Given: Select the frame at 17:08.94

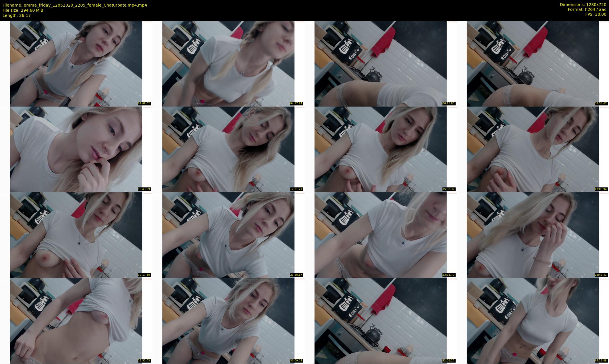Looking at the screenshot, I should [x=533, y=149].
